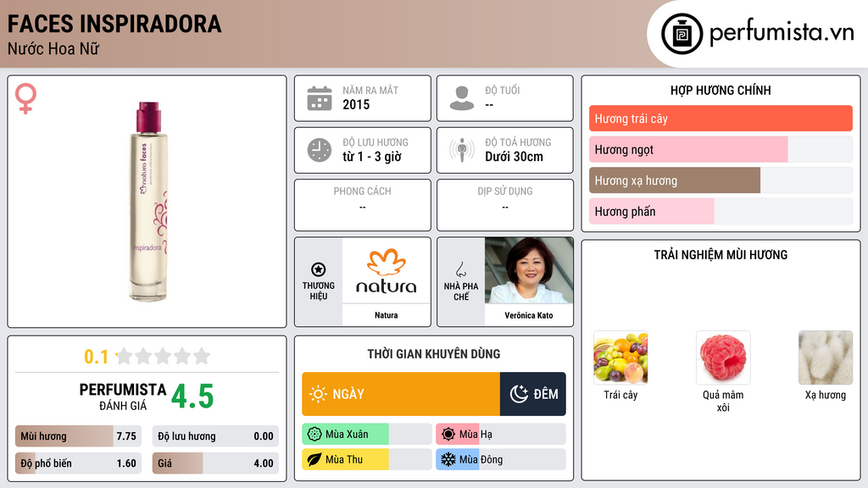Click the Quả mâm xôi raspberry image
This screenshot has height=488, width=868.
723,358
